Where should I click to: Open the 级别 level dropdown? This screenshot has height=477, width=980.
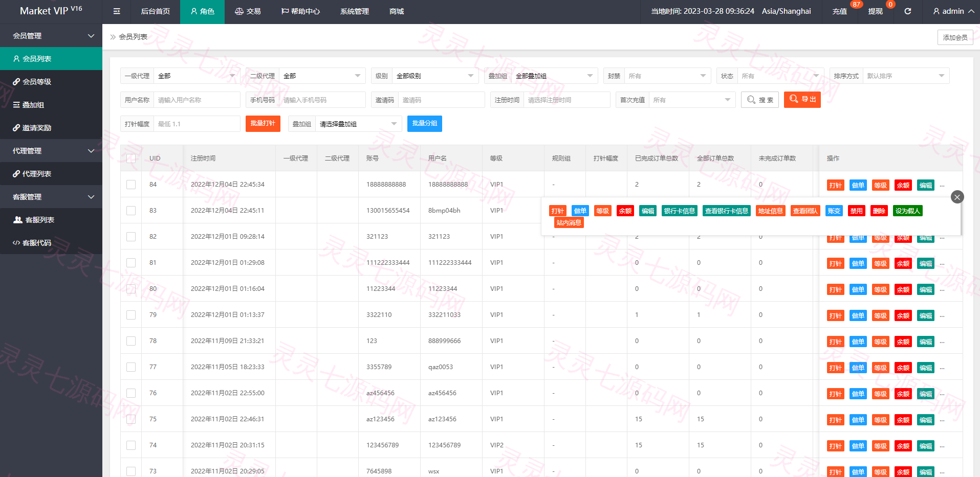pyautogui.click(x=435, y=76)
